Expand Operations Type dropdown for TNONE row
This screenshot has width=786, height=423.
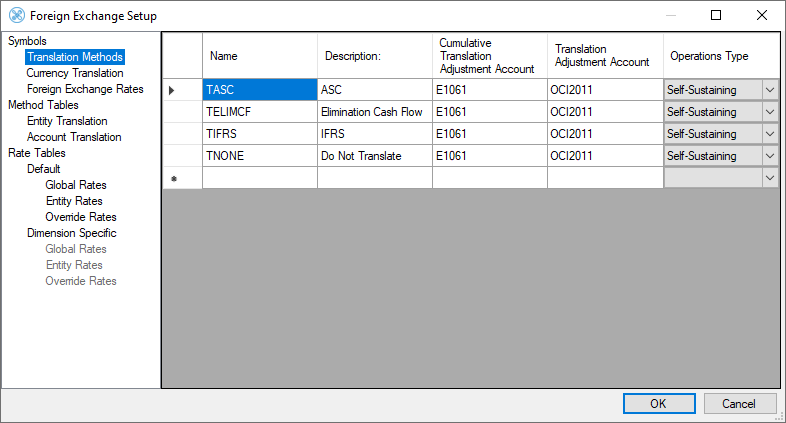click(770, 156)
